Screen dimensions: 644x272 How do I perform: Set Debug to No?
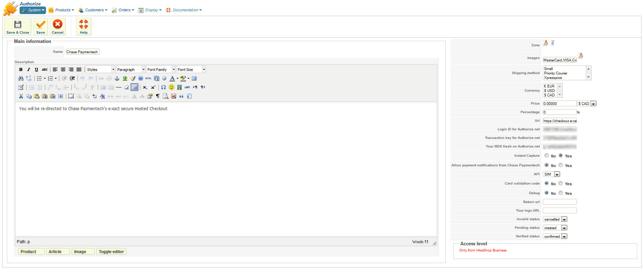(547, 193)
